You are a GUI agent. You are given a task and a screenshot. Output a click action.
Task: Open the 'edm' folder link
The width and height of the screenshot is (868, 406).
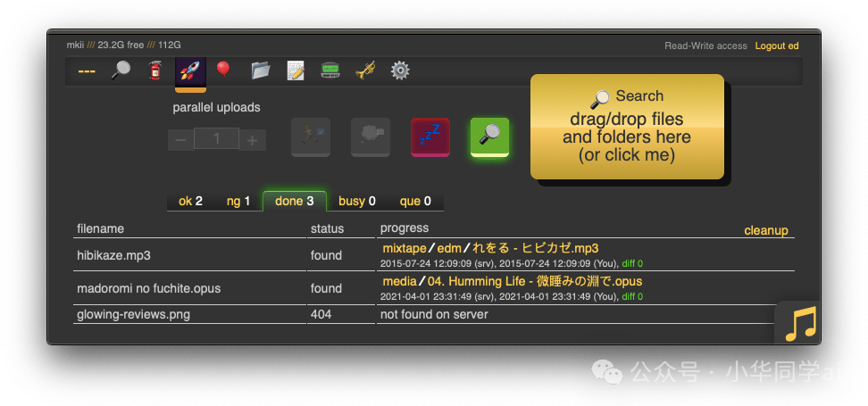click(x=449, y=248)
